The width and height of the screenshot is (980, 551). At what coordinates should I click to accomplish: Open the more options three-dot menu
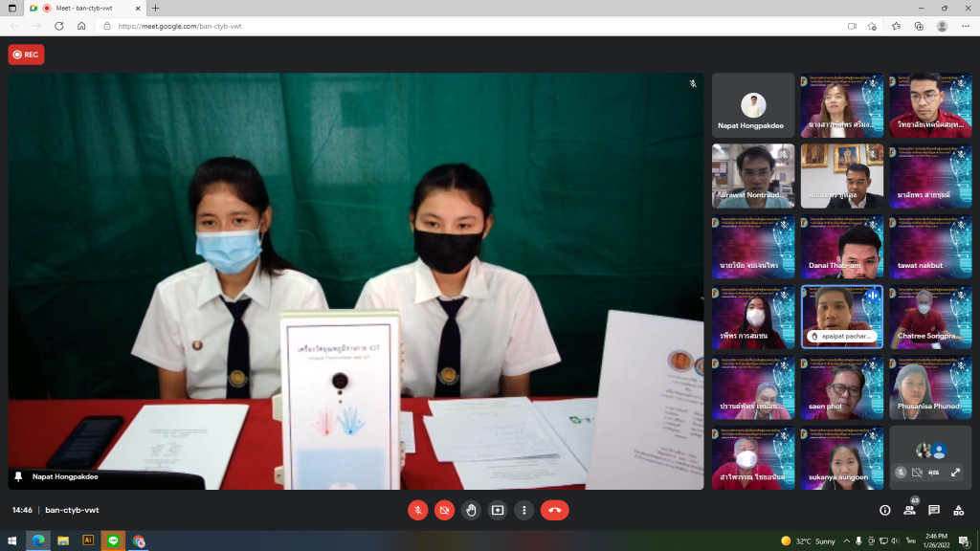[x=523, y=511]
